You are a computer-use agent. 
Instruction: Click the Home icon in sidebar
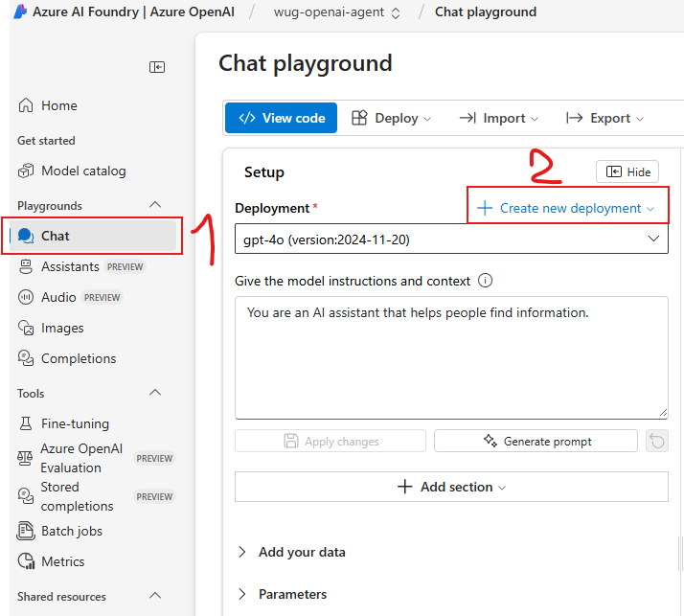pos(26,106)
